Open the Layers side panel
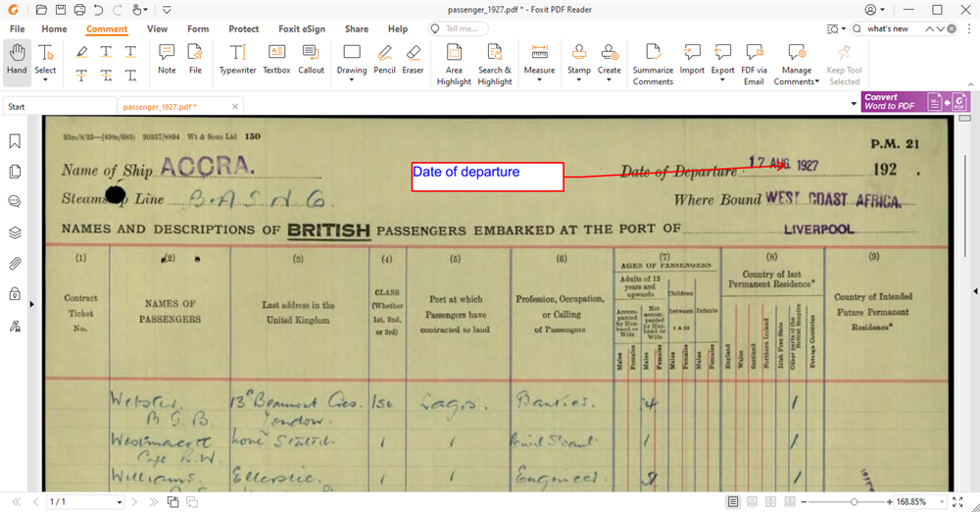This screenshot has height=512, width=980. tap(15, 232)
